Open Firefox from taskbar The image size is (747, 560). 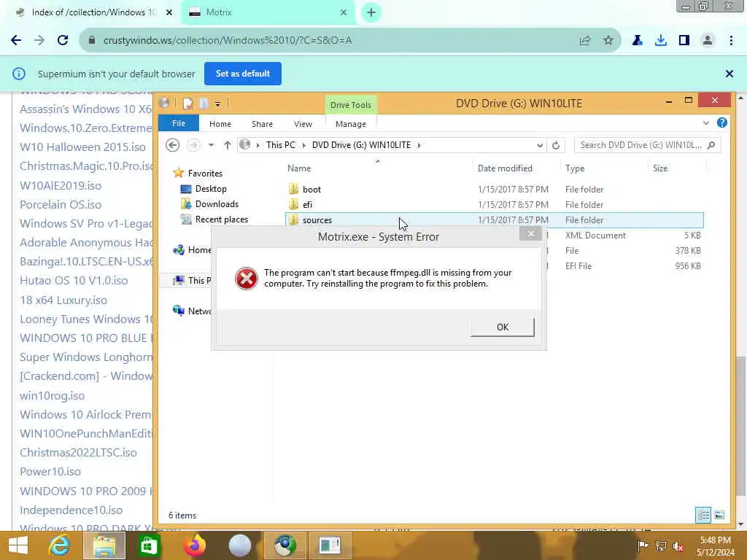tap(194, 545)
